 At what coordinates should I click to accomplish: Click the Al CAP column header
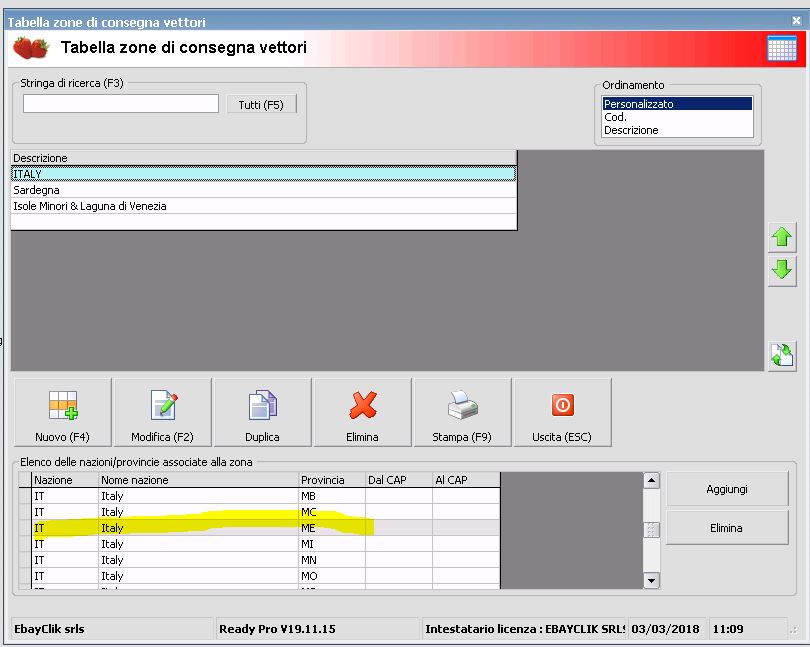point(466,480)
